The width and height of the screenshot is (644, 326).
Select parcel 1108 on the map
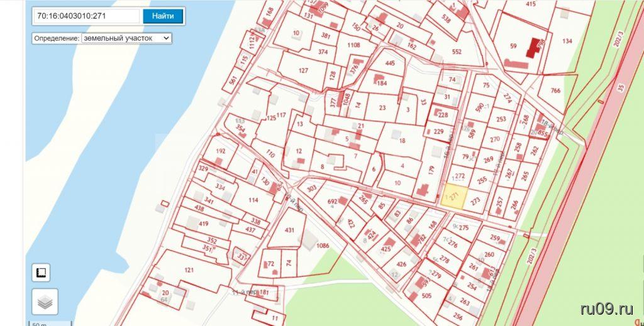tap(353, 45)
